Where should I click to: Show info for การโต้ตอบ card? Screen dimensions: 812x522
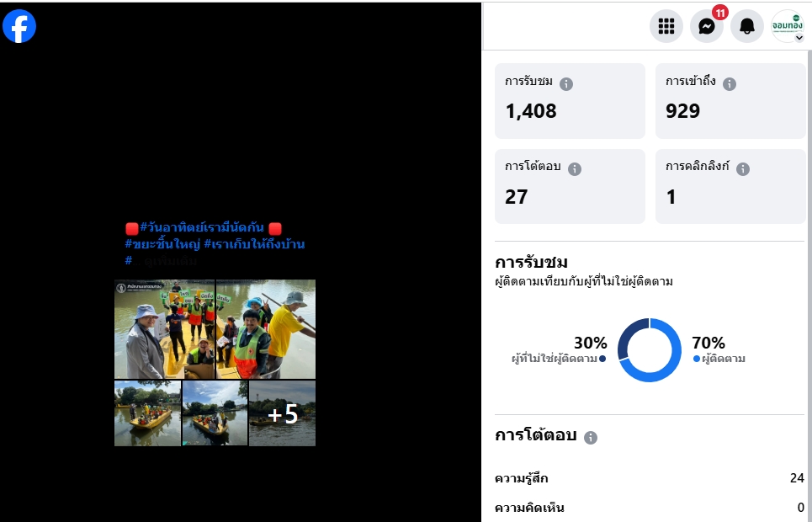tap(575, 169)
